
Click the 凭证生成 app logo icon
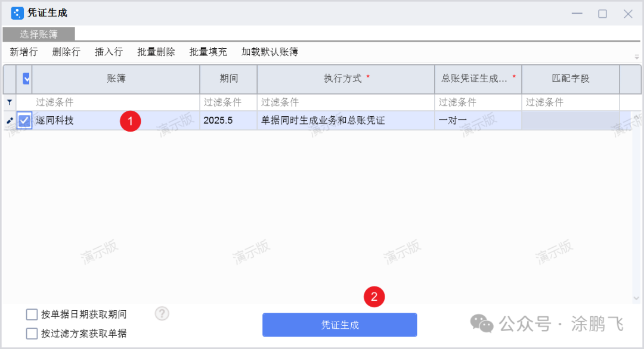[x=17, y=13]
